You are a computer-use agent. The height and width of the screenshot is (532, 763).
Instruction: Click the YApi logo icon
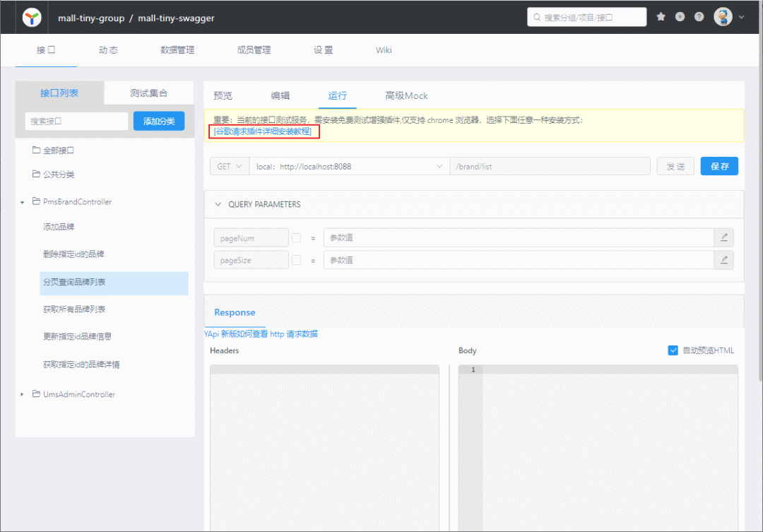pos(32,18)
